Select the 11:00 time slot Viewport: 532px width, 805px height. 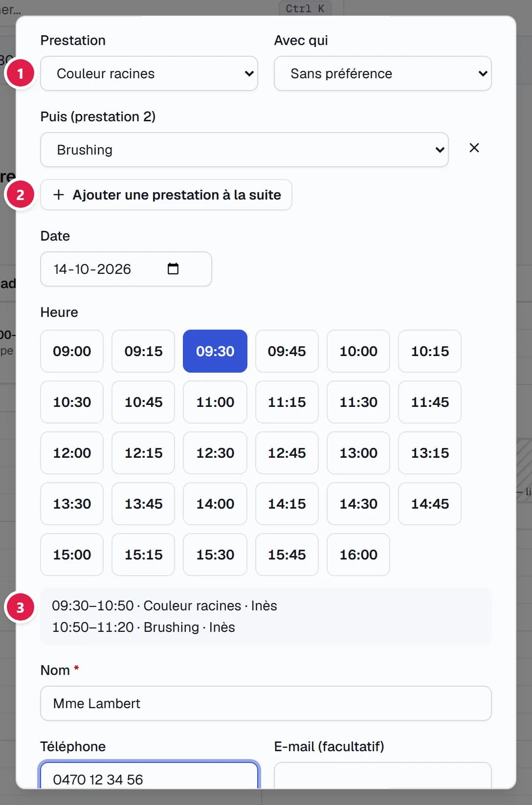click(215, 402)
